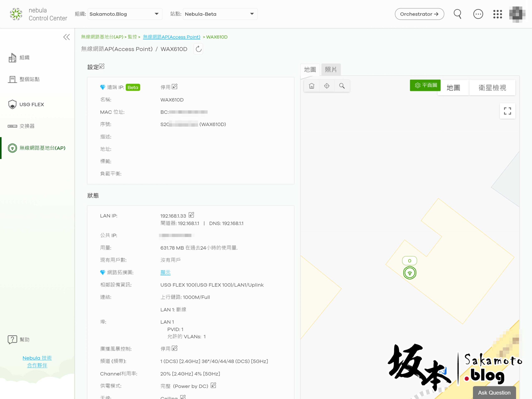Select the 衛星檢視 satellite view button
The height and width of the screenshot is (399, 532).
point(492,88)
